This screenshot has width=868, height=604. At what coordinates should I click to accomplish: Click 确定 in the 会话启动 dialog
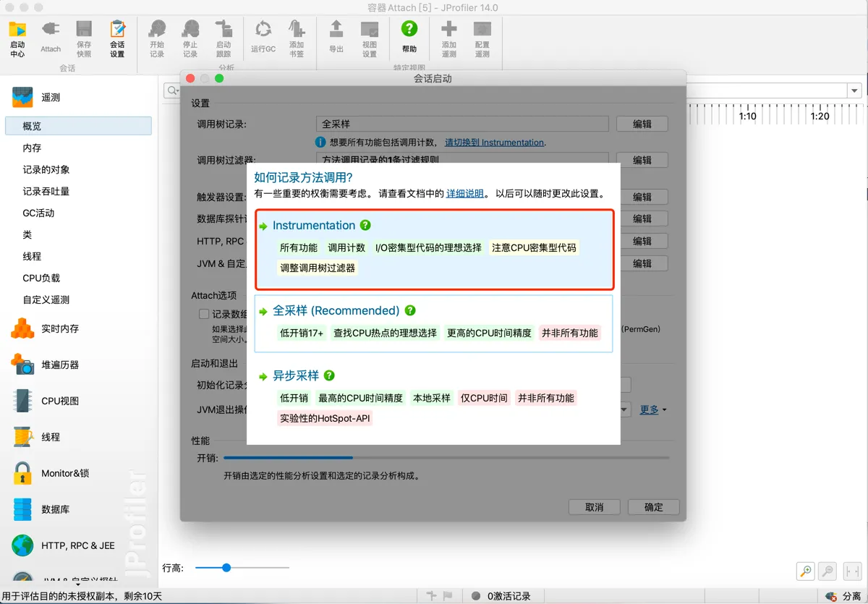click(654, 507)
